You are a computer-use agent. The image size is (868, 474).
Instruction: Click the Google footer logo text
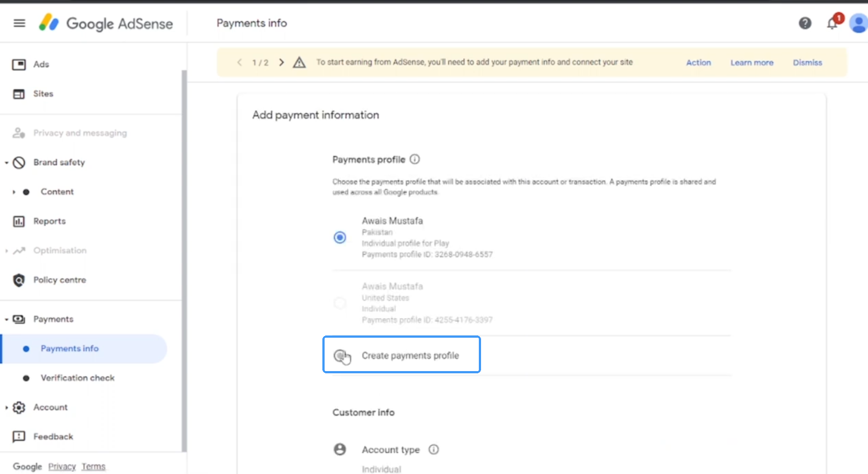(27, 467)
